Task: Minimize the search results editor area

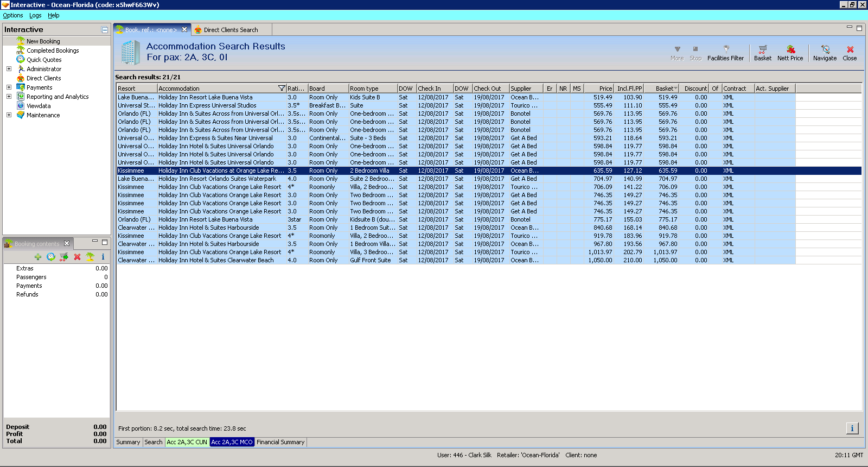Action: point(850,27)
